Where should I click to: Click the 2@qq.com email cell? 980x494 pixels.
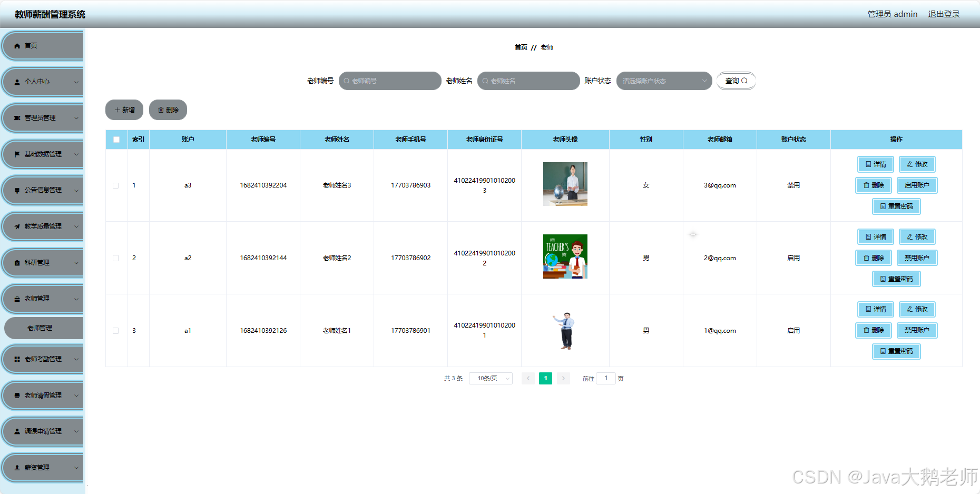[720, 258]
